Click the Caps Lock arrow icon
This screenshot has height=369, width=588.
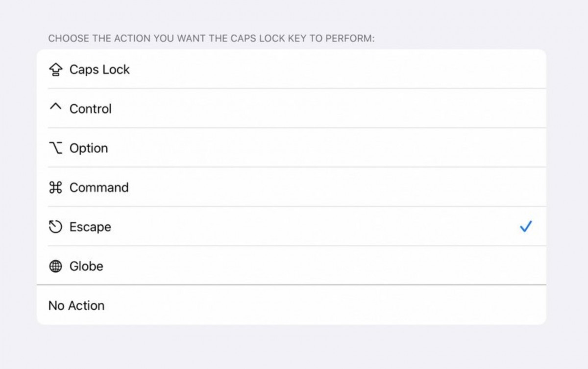pos(56,70)
